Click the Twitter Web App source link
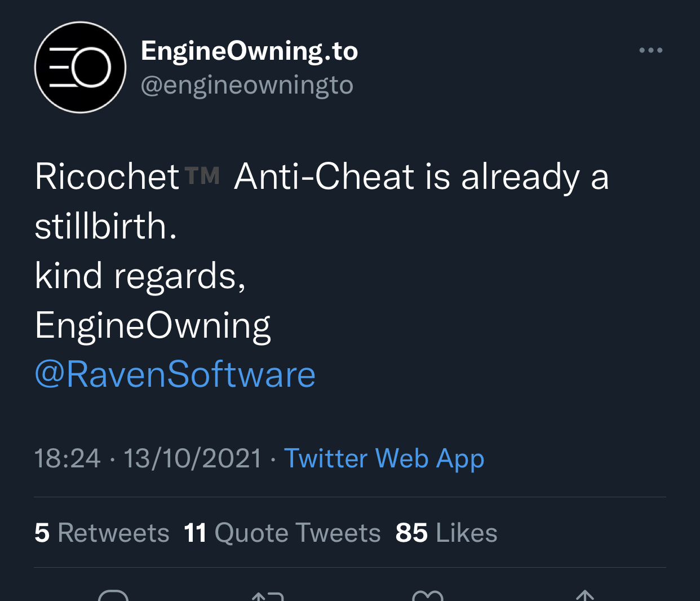Viewport: 700px width, 601px height. pyautogui.click(x=384, y=458)
